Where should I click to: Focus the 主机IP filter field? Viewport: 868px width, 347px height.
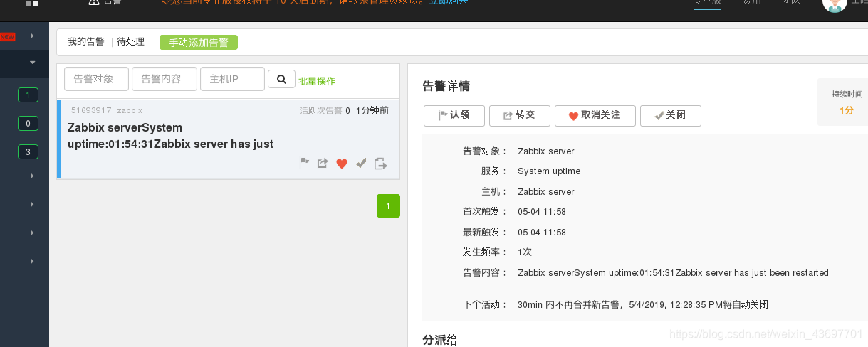(233, 79)
